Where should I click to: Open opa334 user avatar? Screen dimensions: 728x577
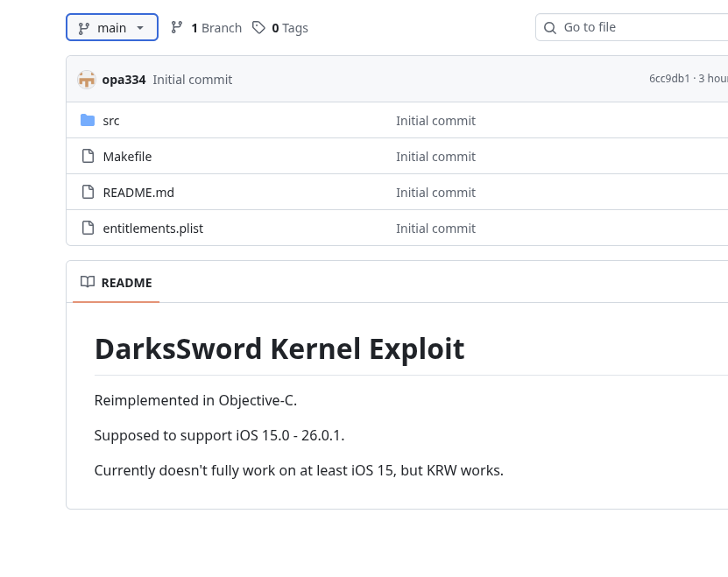point(87,80)
